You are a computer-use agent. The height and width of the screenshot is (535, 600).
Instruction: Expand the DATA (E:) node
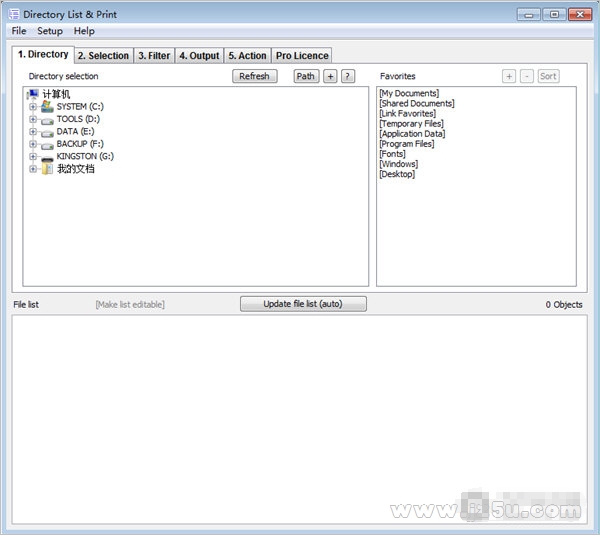33,132
